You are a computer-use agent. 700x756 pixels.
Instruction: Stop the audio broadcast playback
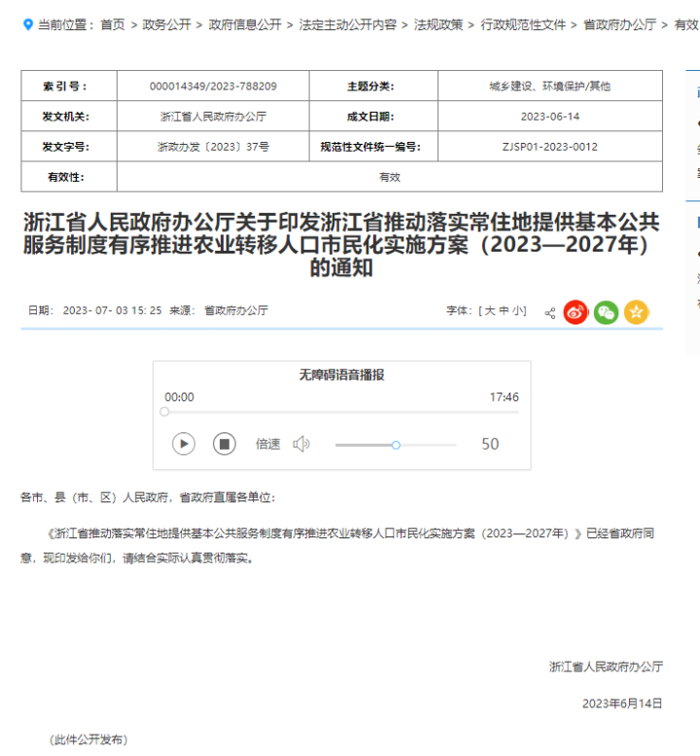pos(225,444)
